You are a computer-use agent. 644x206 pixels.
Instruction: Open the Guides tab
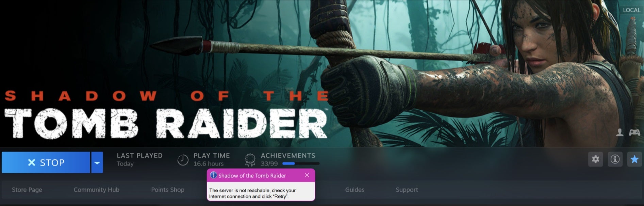[x=354, y=190]
